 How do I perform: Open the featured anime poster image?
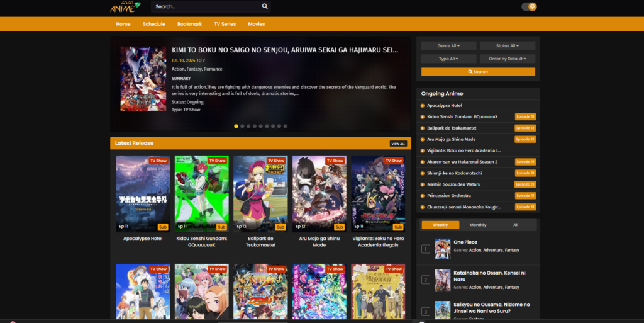pos(143,79)
